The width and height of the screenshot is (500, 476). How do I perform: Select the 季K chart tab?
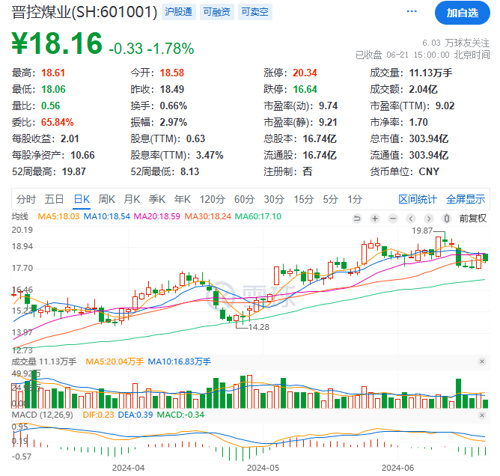pyautogui.click(x=157, y=199)
